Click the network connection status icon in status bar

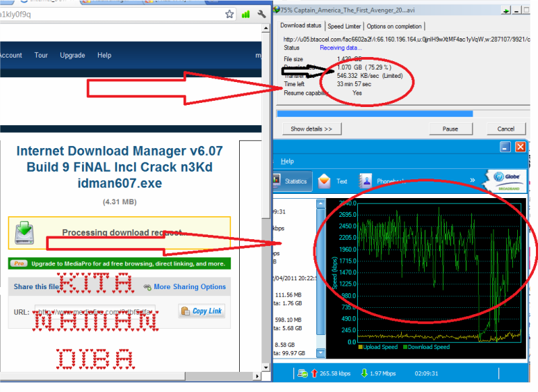[x=302, y=373]
